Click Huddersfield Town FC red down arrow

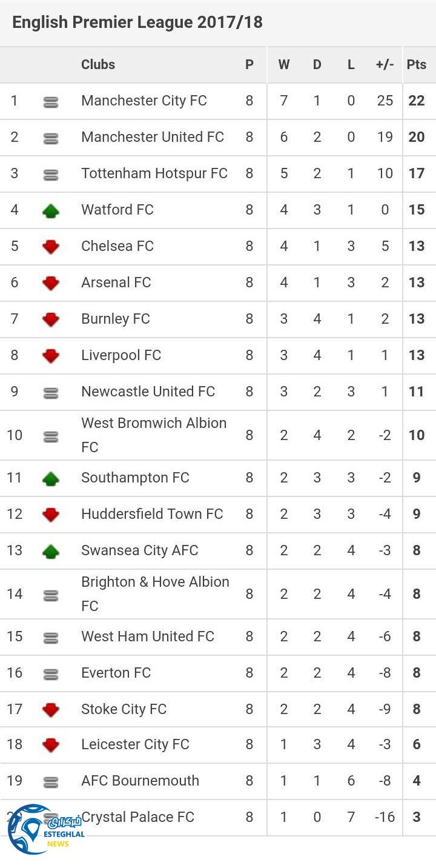[51, 515]
